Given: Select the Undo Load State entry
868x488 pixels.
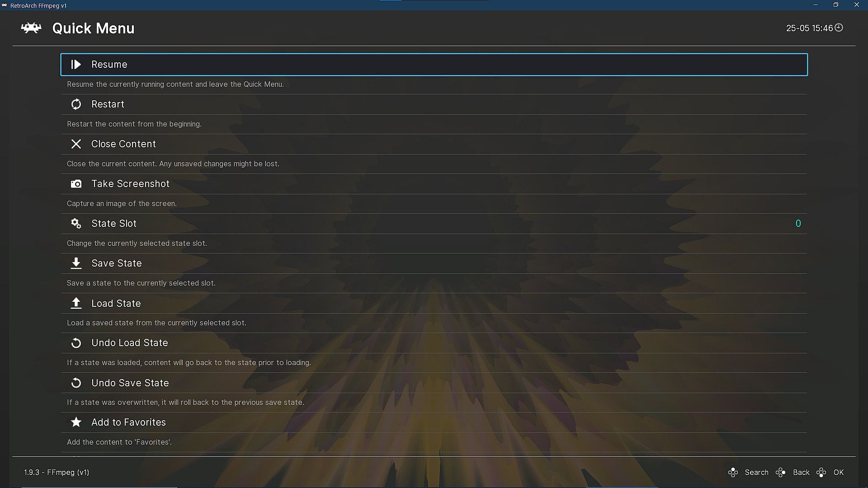Looking at the screenshot, I should tap(130, 343).
